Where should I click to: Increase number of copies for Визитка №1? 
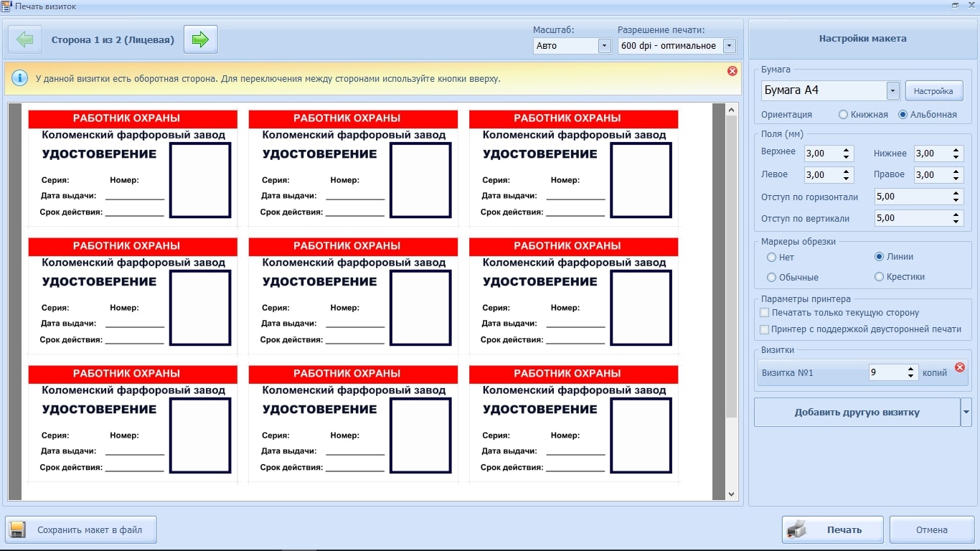click(x=911, y=369)
